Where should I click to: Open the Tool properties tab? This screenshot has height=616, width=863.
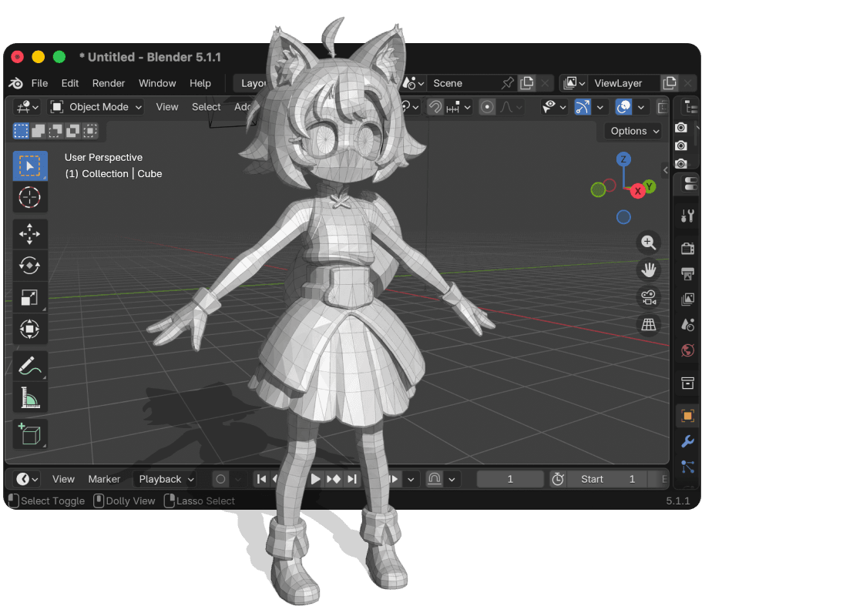point(687,216)
